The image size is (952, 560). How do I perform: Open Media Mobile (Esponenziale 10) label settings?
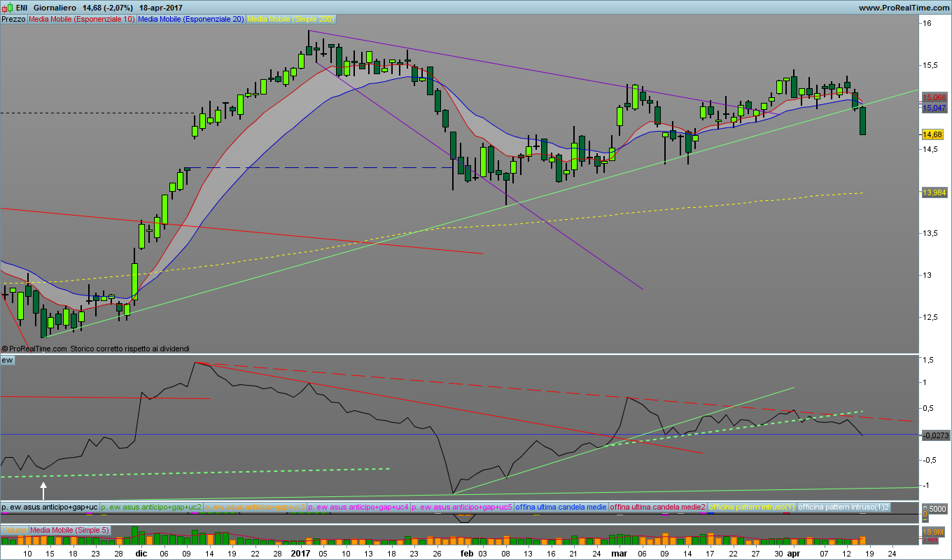[x=81, y=19]
